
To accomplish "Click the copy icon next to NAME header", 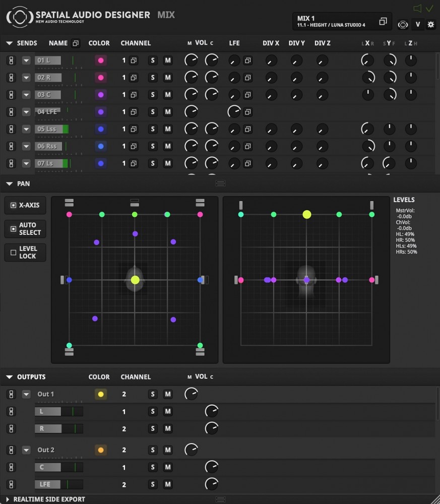I will [76, 43].
